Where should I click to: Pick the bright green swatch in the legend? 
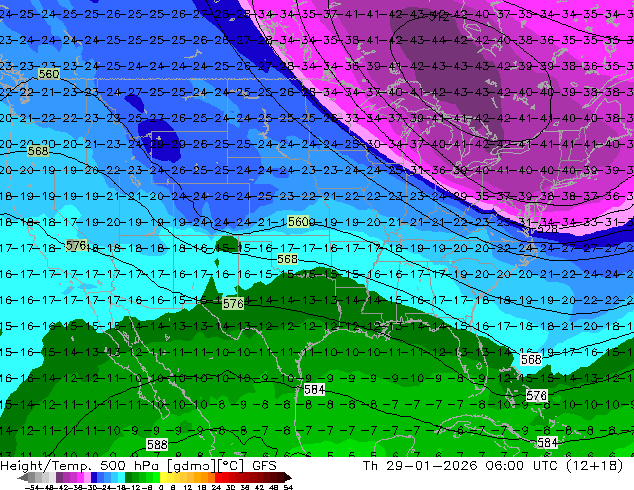[156, 477]
